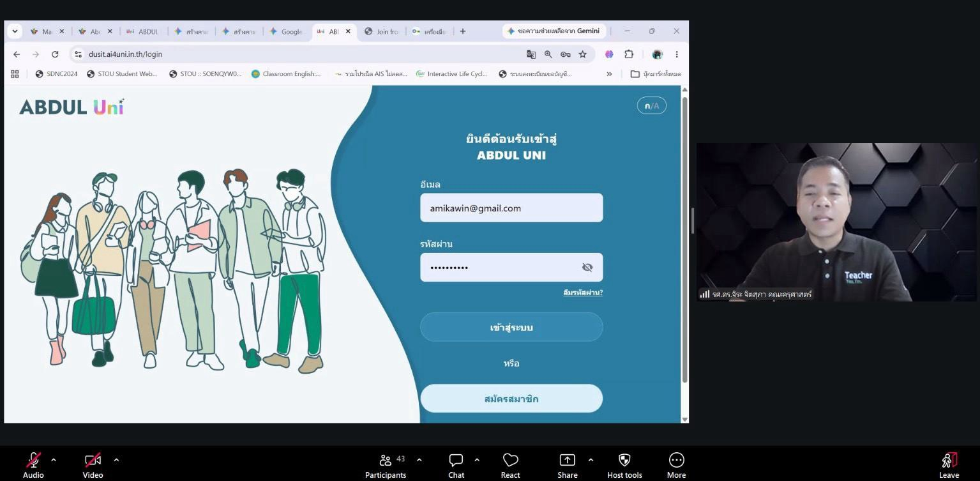Open the Chrome three-dot menu
980x481 pixels.
[677, 54]
